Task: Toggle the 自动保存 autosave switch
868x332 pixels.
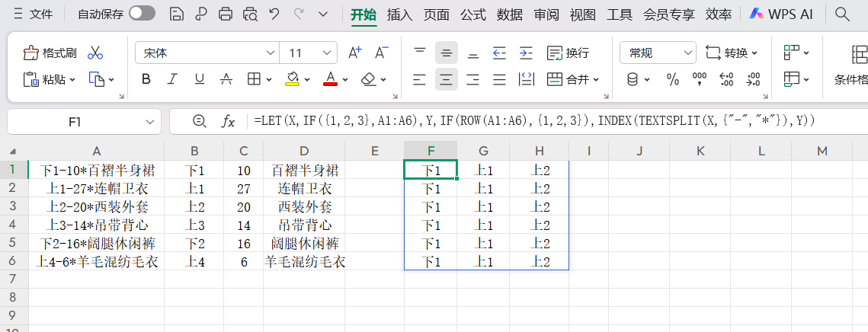Action: tap(142, 14)
